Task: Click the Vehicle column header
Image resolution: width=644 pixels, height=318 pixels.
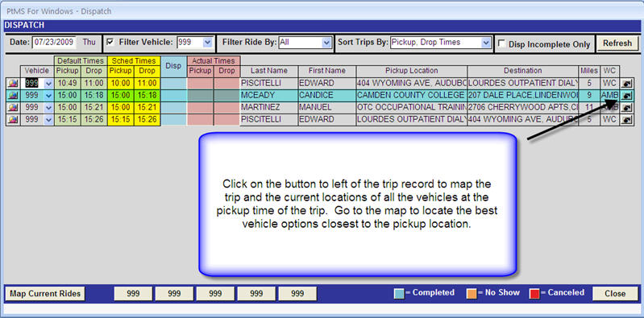Action: click(x=37, y=71)
